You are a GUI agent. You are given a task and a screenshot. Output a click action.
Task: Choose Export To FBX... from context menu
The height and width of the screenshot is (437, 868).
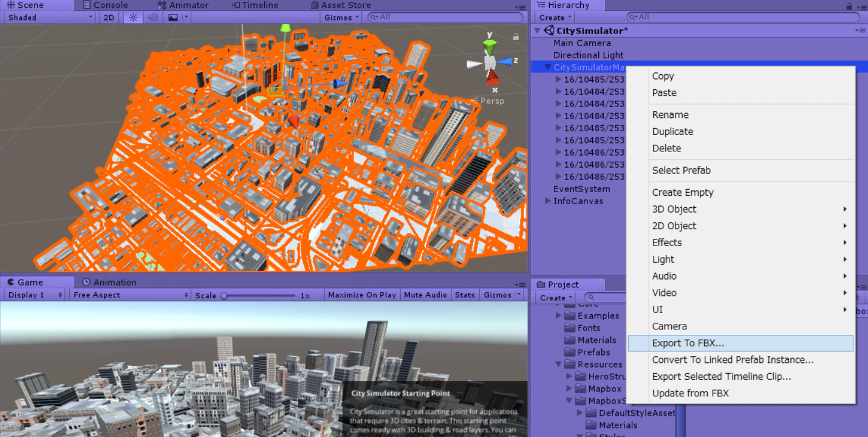[740, 343]
